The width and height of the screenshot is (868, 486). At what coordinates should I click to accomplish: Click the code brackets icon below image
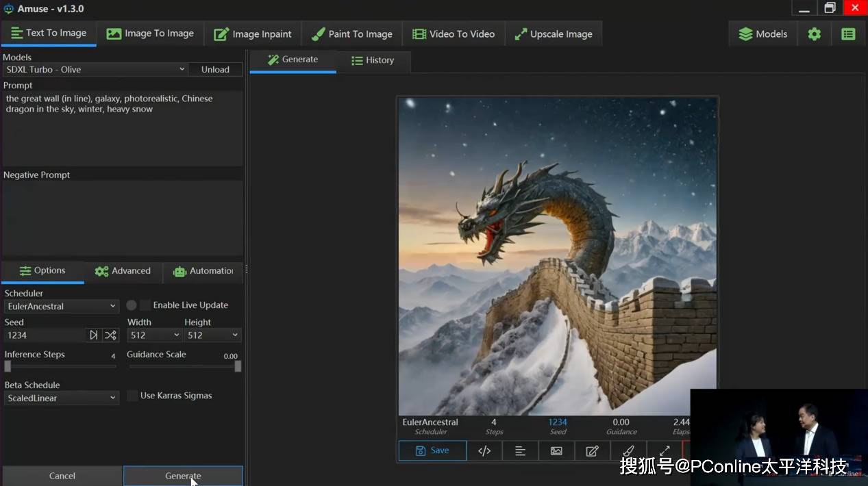click(484, 450)
